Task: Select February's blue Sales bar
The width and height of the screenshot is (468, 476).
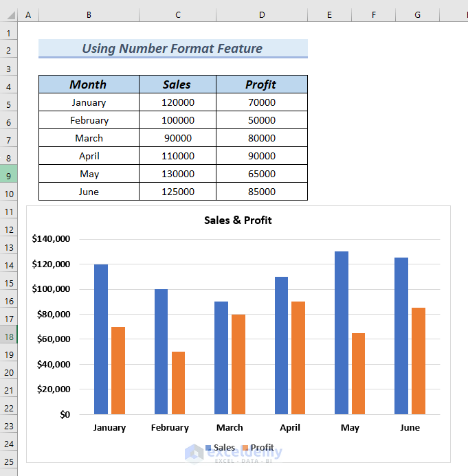Action: point(161,352)
